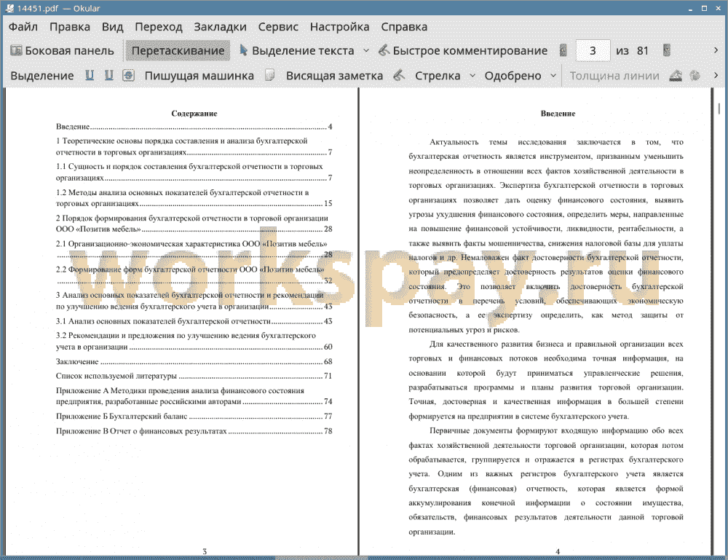Viewport: 728px width, 560px height.
Task: Click the freehand line pen icon
Action: tap(399, 76)
